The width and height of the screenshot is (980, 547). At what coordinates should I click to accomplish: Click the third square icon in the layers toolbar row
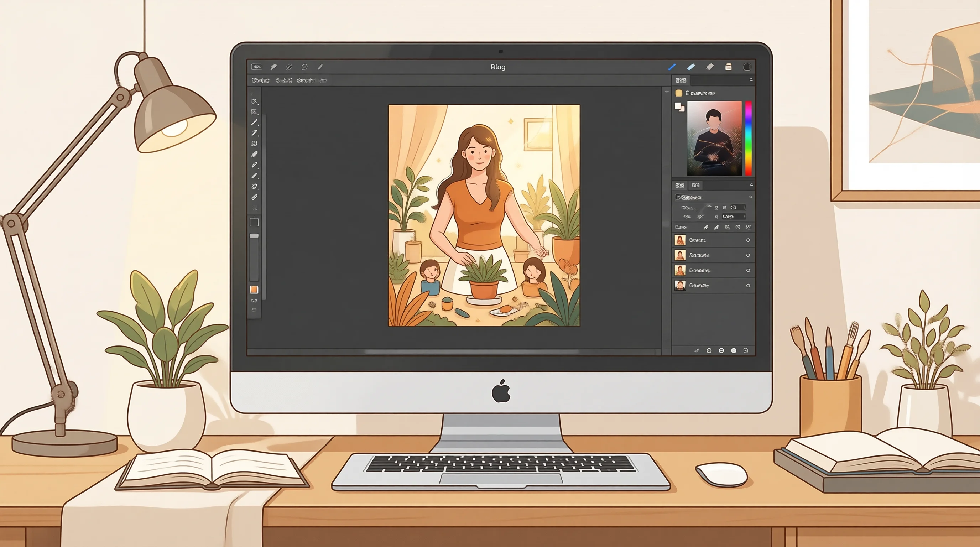click(x=728, y=227)
